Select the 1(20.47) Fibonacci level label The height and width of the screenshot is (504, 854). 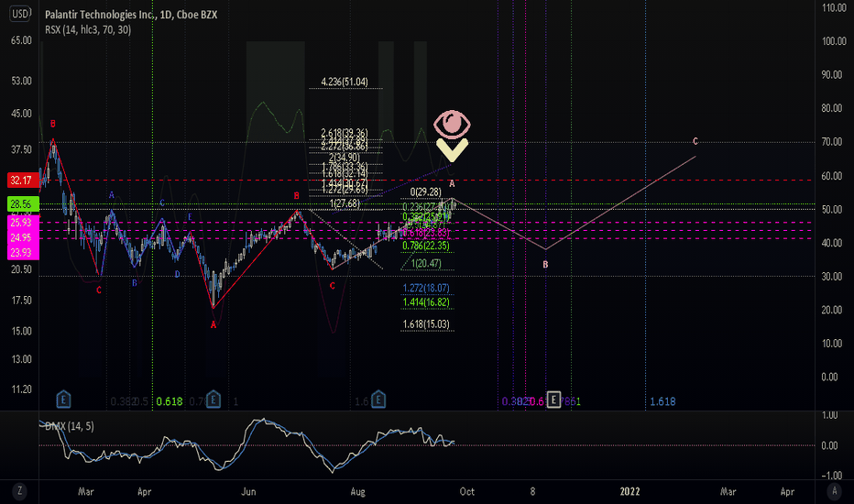coord(426,263)
